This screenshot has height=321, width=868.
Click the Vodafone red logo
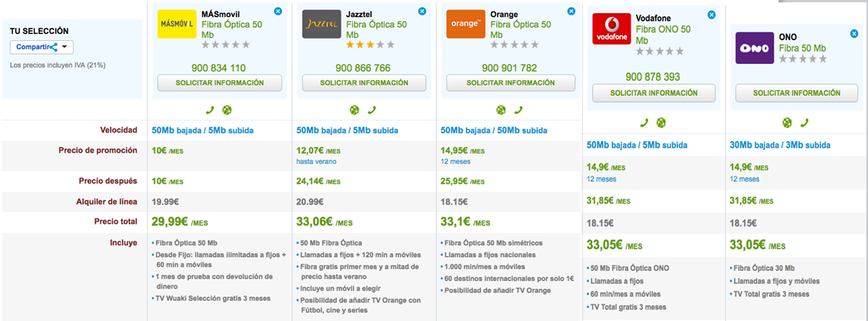pos(611,29)
